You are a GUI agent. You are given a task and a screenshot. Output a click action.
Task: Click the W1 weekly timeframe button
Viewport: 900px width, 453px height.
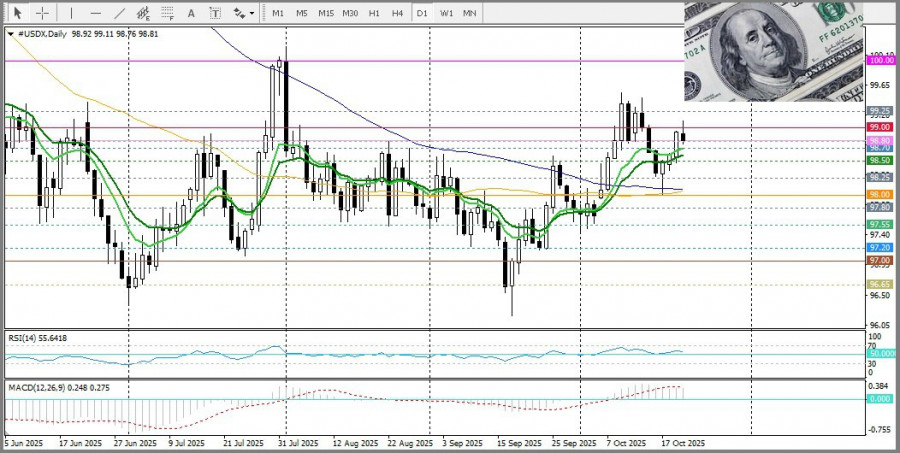[x=446, y=13]
